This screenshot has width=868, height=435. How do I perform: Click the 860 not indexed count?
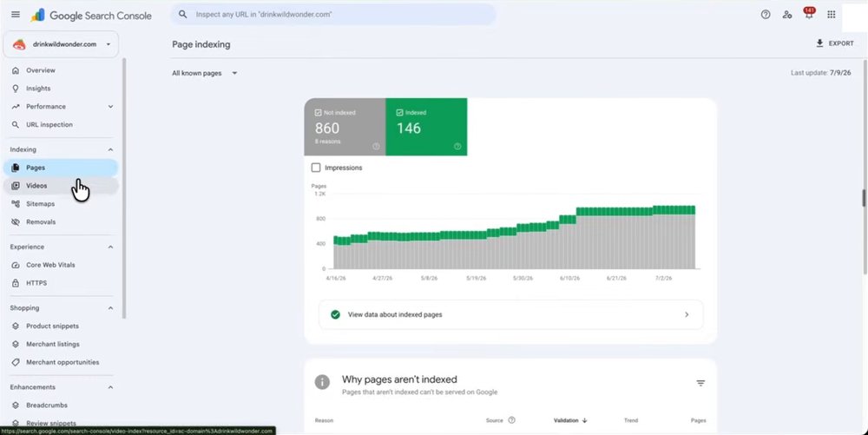(x=327, y=129)
